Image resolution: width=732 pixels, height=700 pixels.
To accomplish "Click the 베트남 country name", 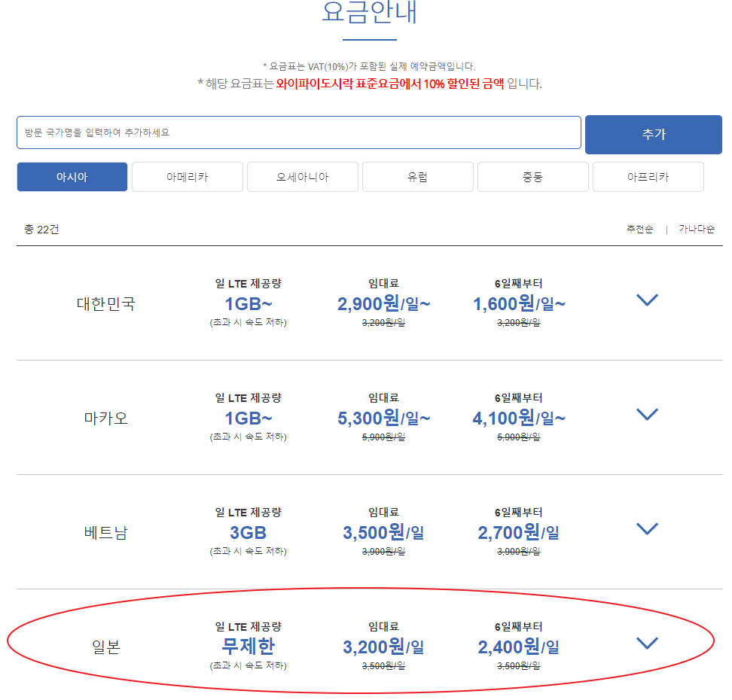I will (106, 532).
